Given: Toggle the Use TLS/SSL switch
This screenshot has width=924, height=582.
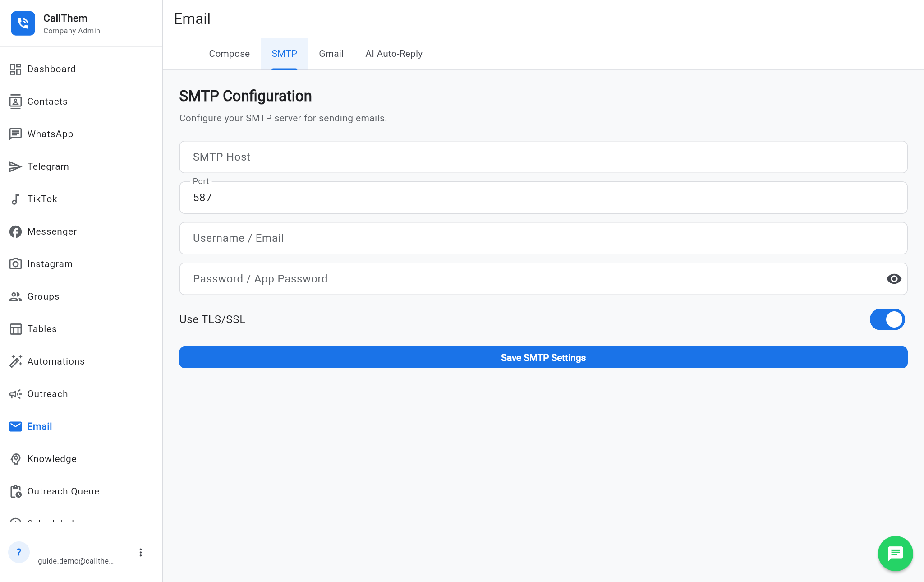Looking at the screenshot, I should tap(887, 319).
